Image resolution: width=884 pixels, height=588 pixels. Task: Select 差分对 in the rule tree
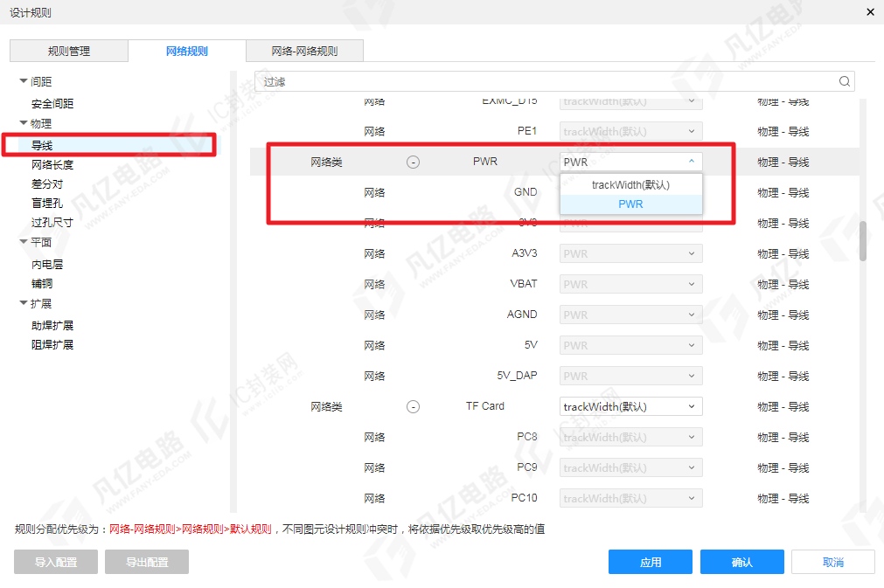pyautogui.click(x=47, y=183)
